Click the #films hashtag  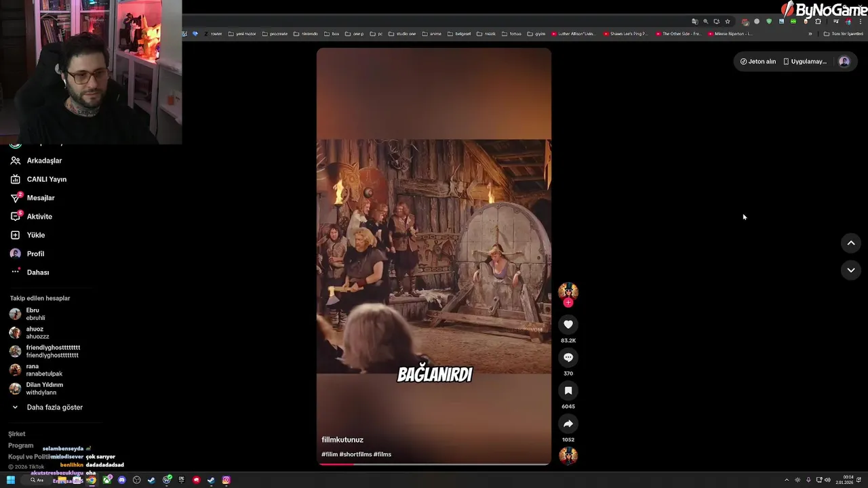(x=382, y=454)
